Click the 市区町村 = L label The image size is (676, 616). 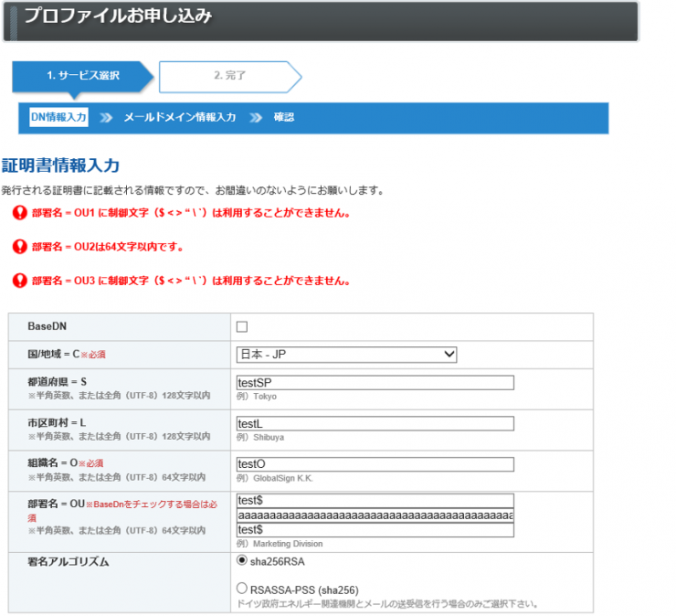point(57,423)
